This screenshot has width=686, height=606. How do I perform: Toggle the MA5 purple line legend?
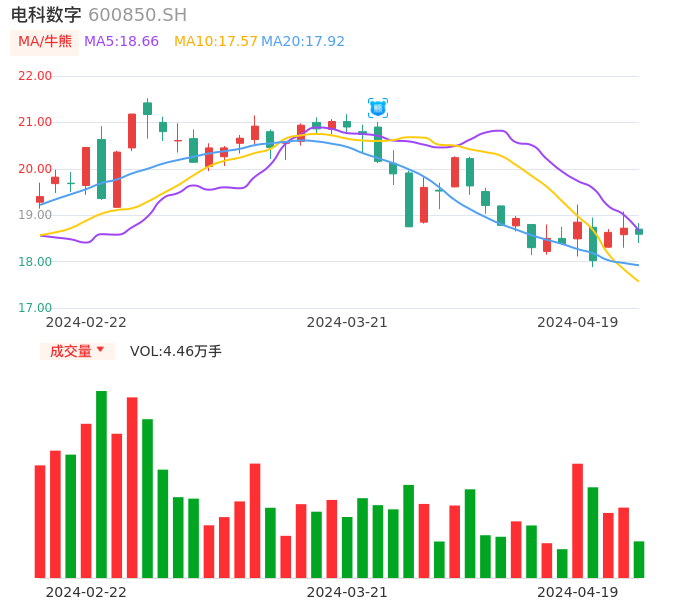121,42
